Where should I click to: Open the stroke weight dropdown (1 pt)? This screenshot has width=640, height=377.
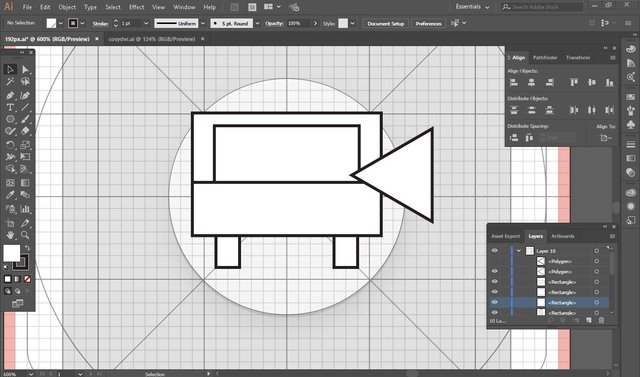(x=146, y=24)
